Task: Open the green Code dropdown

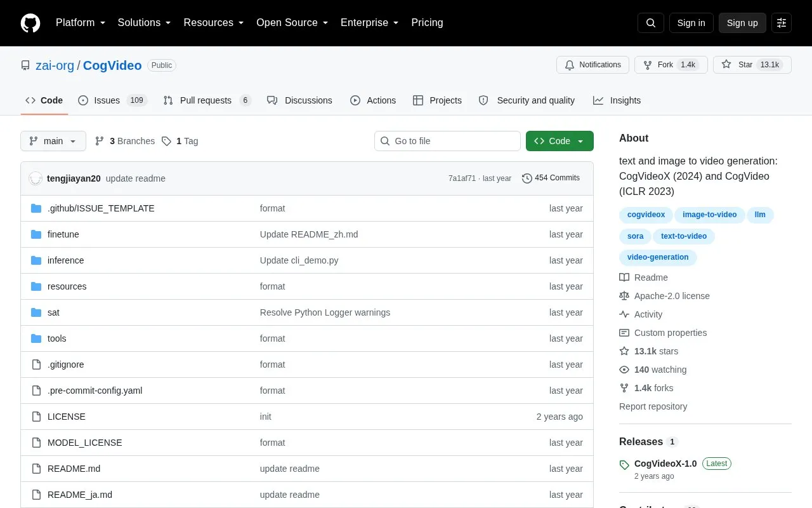Action: [x=560, y=141]
